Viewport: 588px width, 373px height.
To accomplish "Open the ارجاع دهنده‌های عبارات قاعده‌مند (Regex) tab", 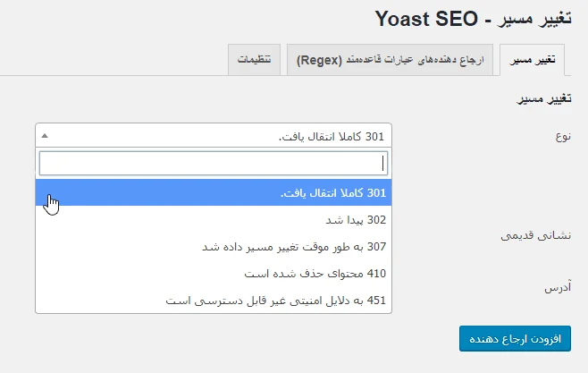I will pos(390,60).
